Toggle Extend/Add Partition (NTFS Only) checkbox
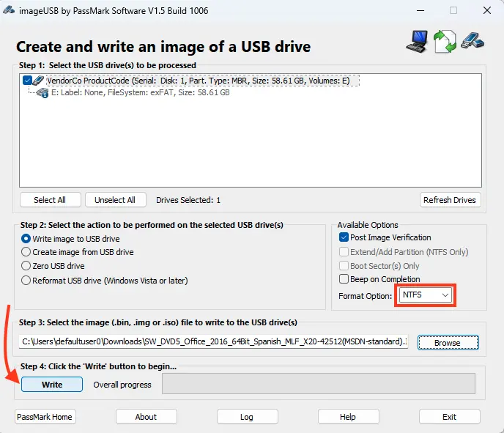 (x=344, y=252)
